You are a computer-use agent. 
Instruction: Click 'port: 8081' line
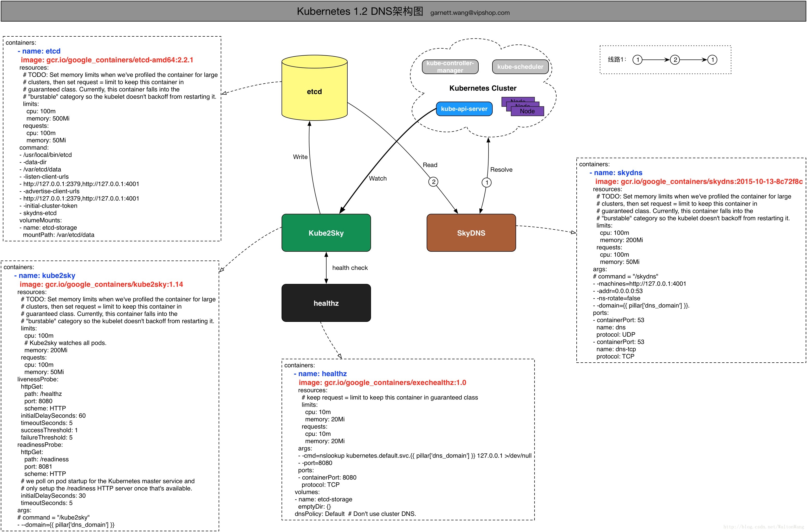tap(38, 467)
